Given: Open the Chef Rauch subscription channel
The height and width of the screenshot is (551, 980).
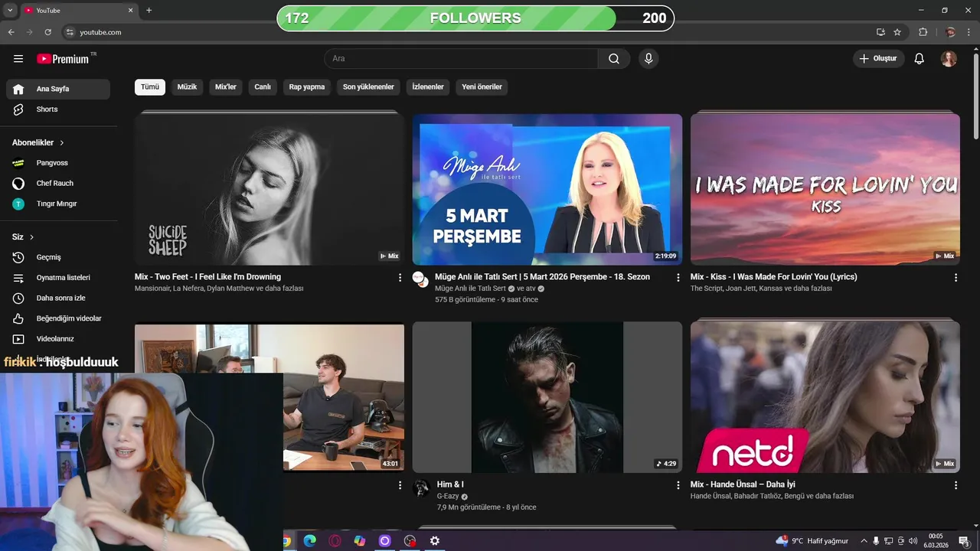Looking at the screenshot, I should pos(58,184).
